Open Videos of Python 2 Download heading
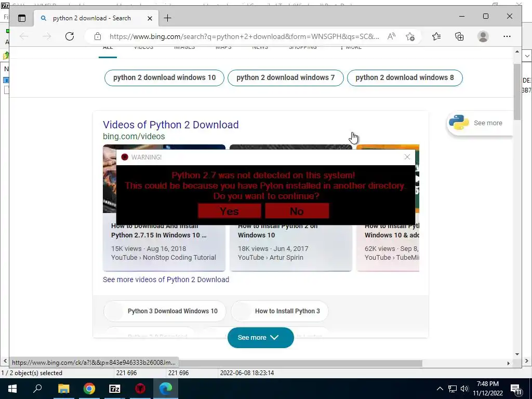The width and height of the screenshot is (532, 399). tap(170, 125)
